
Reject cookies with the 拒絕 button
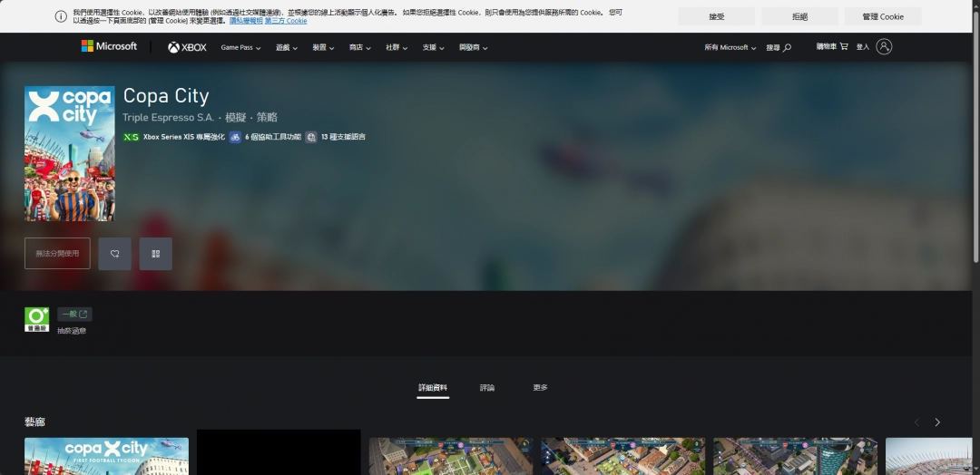coord(799,16)
